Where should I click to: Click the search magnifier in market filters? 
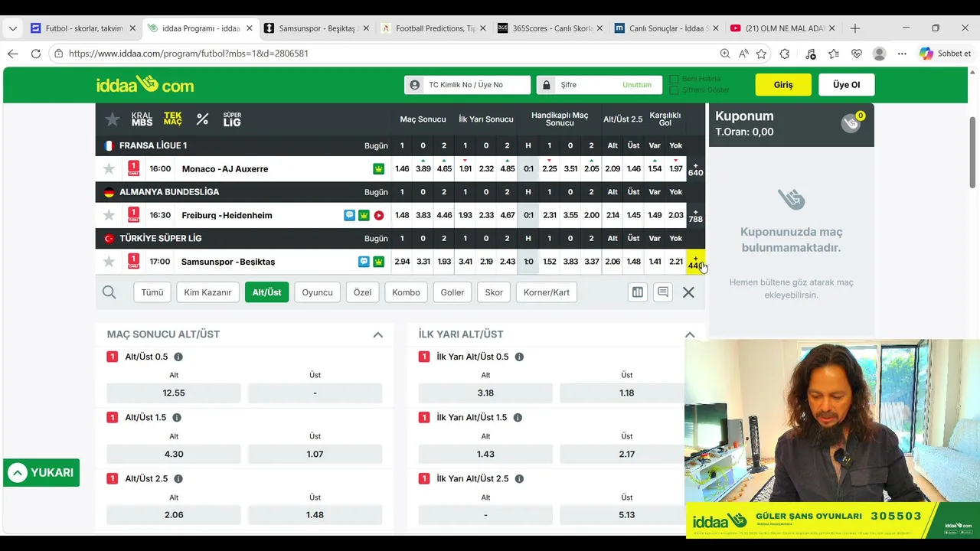(x=109, y=292)
